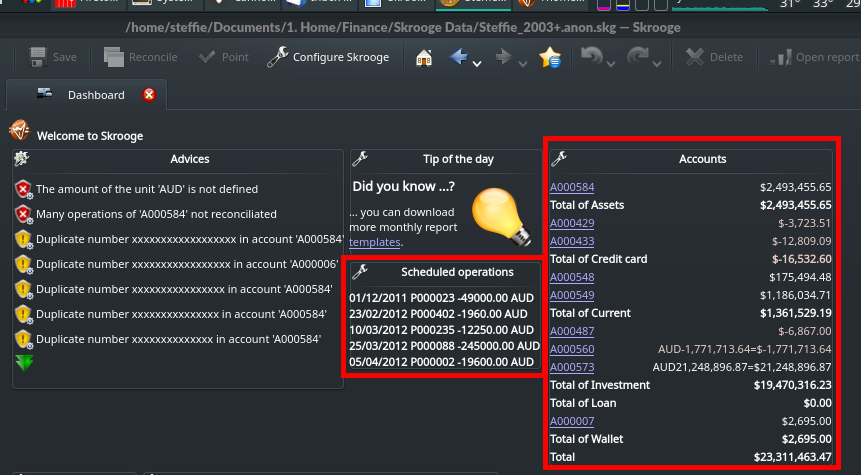Click the Point checkmark button
The width and height of the screenshot is (861, 475).
click(x=223, y=57)
